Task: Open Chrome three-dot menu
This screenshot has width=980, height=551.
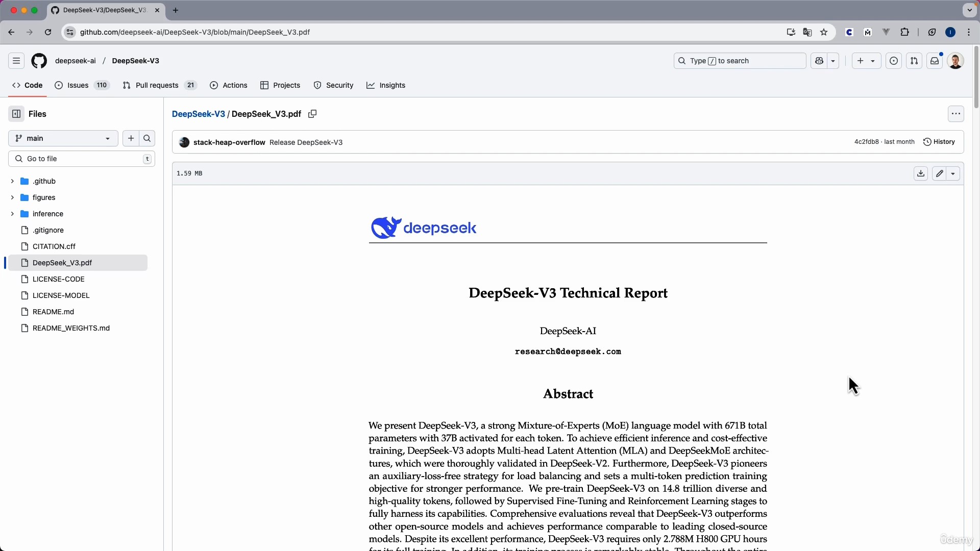Action: point(969,32)
